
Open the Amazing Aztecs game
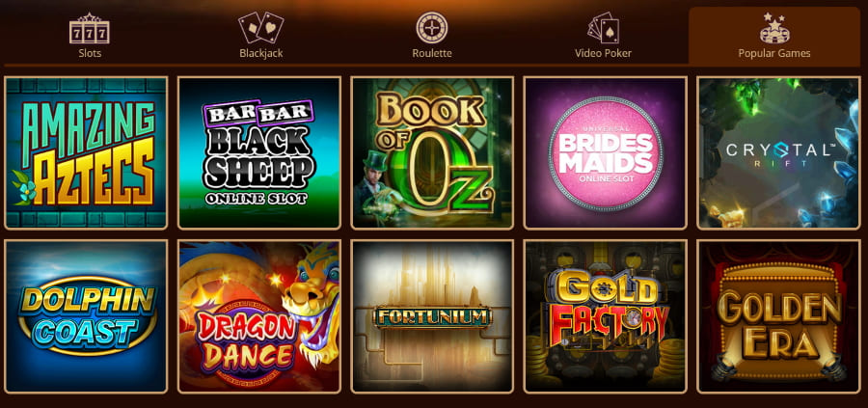86,152
